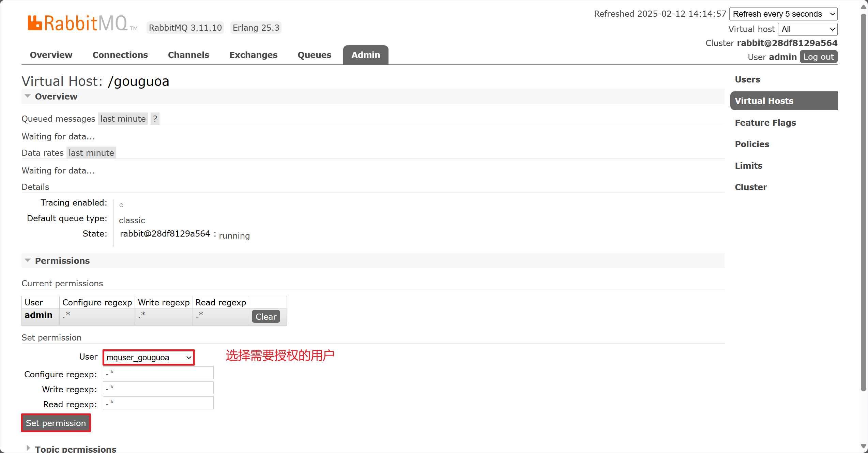Screen dimensions: 868x453
Task: Switch to the Exchanges tab
Action: click(x=253, y=55)
